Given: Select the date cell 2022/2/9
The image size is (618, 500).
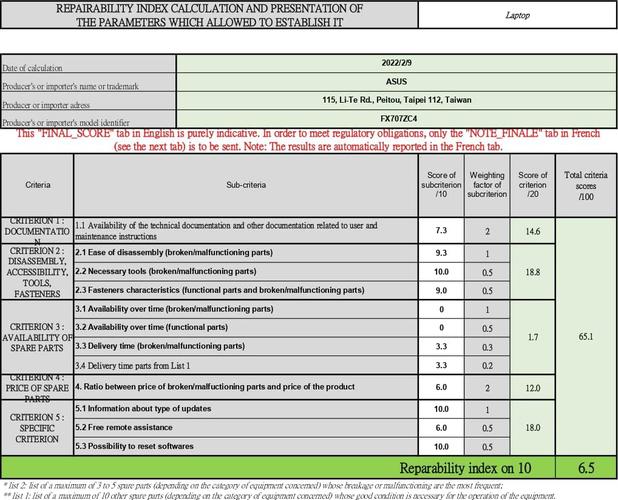Looking at the screenshot, I should pyautogui.click(x=396, y=63).
